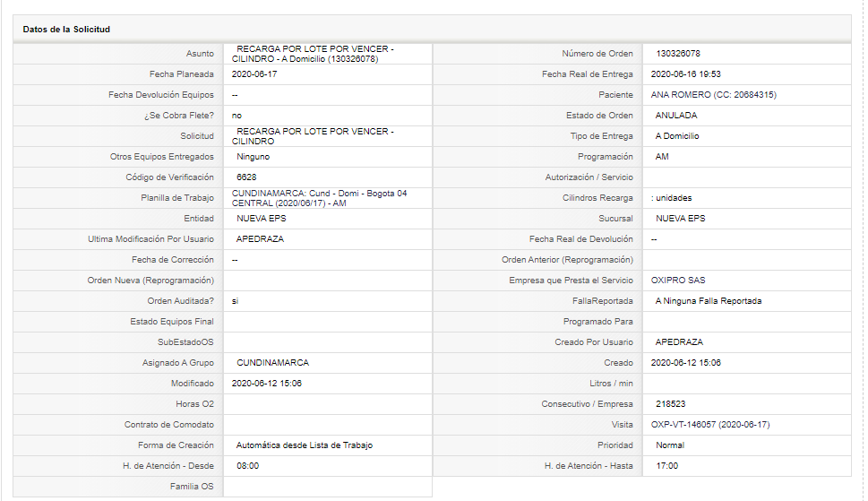Select the 'Código de Verificación' label
This screenshot has width=868, height=501.
point(169,177)
